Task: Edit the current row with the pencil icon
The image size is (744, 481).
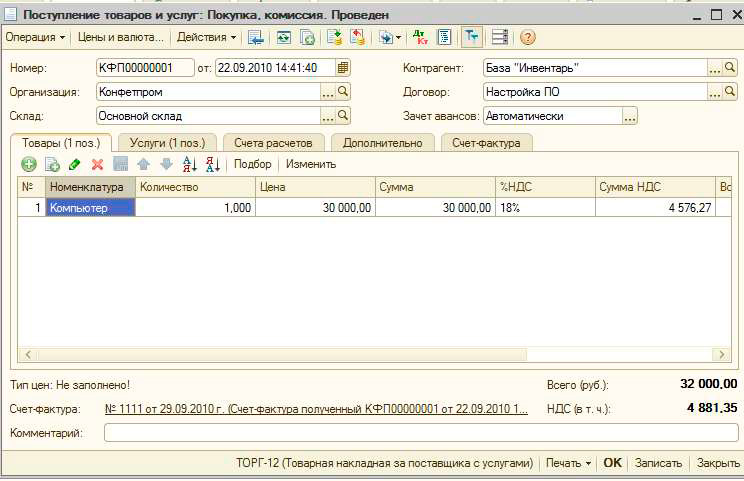Action: (x=74, y=164)
